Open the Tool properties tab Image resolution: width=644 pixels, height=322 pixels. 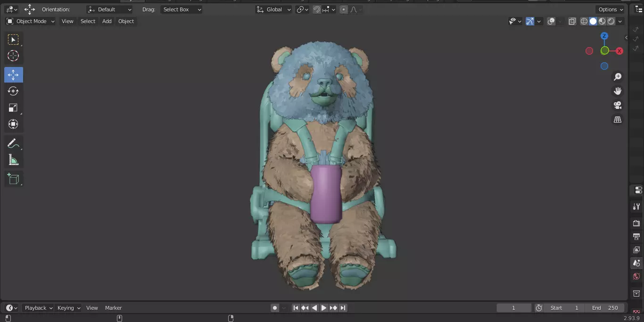click(x=636, y=206)
